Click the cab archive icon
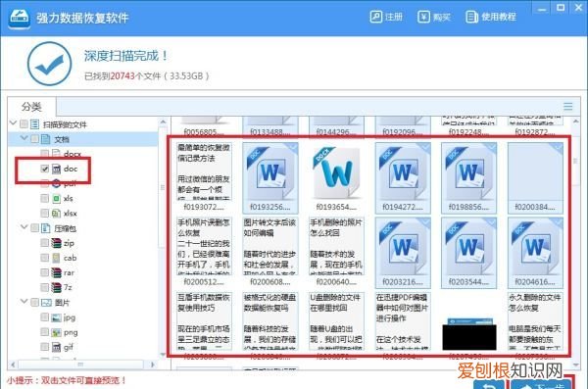 point(56,258)
